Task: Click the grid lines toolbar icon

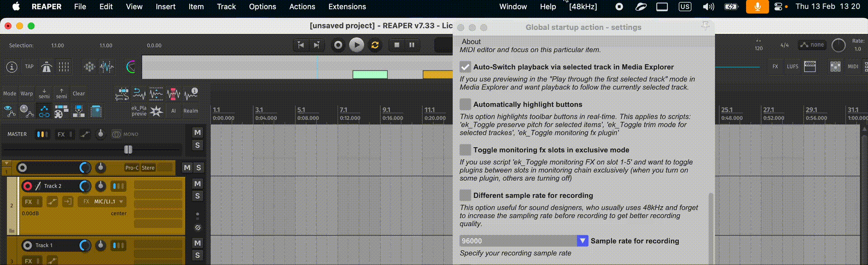Action: (x=64, y=67)
